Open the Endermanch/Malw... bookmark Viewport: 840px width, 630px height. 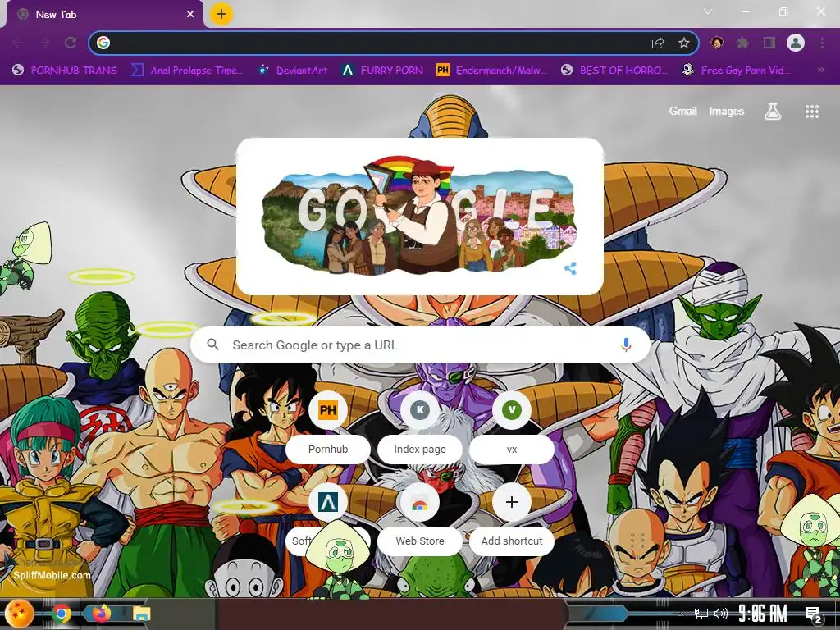click(x=493, y=71)
